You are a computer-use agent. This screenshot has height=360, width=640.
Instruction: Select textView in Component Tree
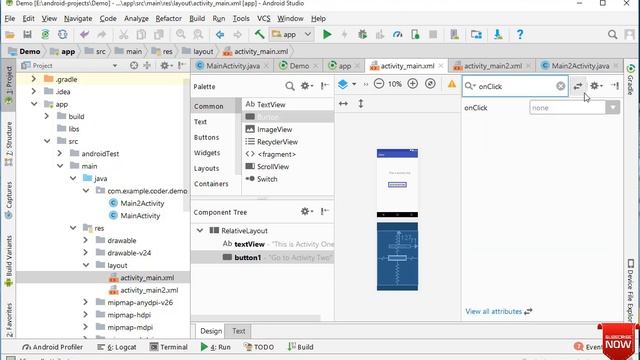tap(262, 244)
